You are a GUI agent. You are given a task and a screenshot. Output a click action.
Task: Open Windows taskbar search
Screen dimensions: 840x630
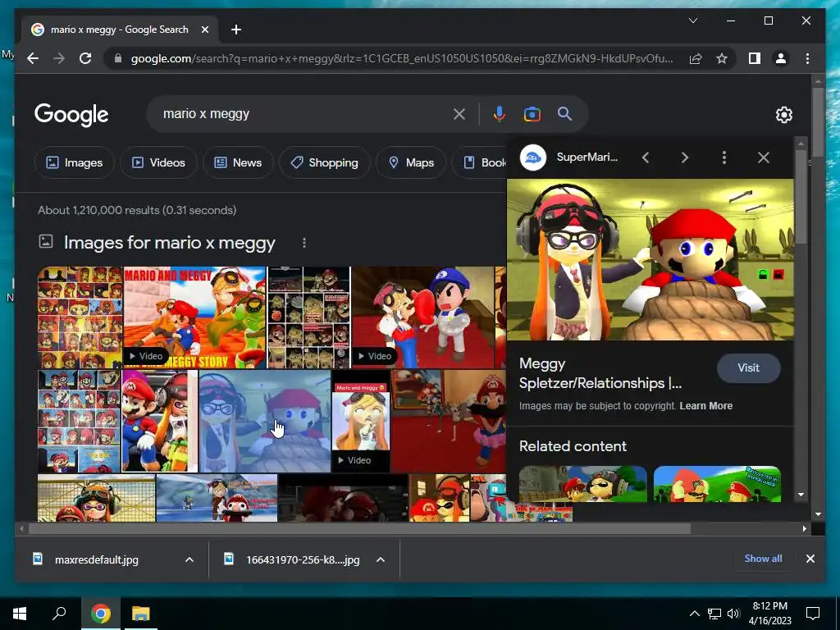click(59, 614)
